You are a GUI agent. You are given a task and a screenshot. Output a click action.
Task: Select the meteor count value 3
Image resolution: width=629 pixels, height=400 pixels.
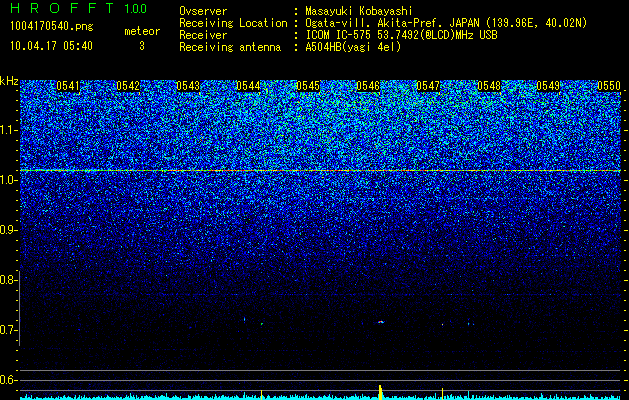pyautogui.click(x=142, y=46)
